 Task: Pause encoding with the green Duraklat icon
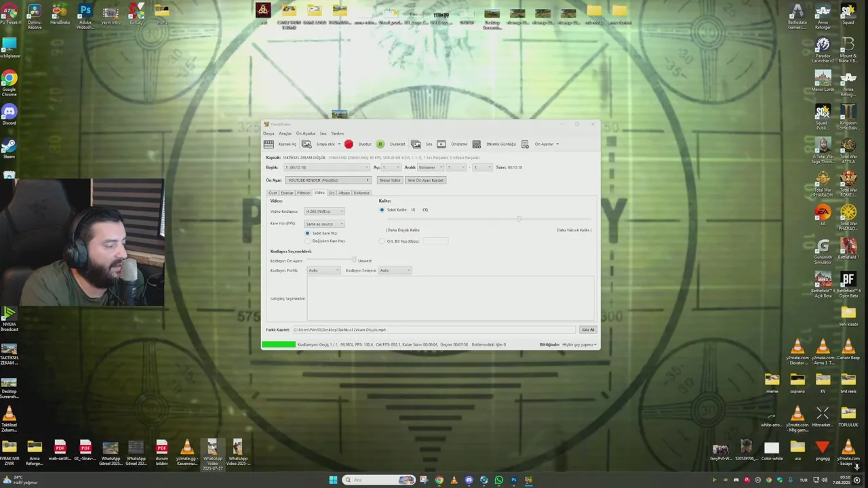pyautogui.click(x=380, y=144)
